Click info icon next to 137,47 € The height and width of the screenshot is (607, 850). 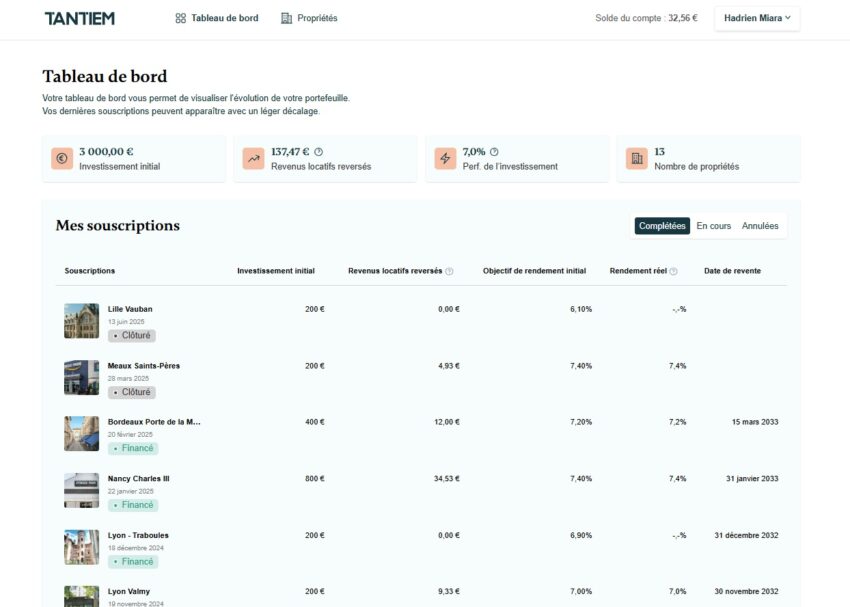tap(318, 152)
